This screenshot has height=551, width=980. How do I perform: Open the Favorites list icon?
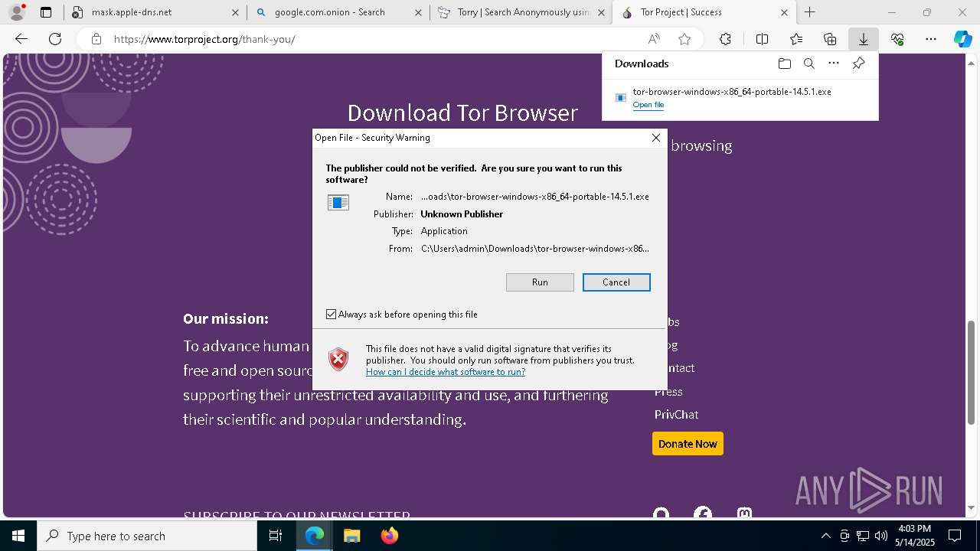coord(796,39)
